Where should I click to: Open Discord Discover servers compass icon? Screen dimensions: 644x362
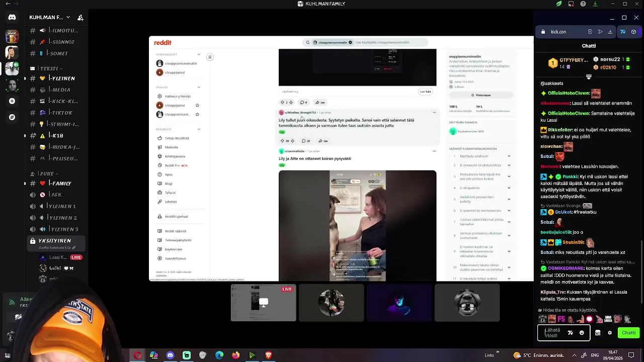[x=12, y=117]
